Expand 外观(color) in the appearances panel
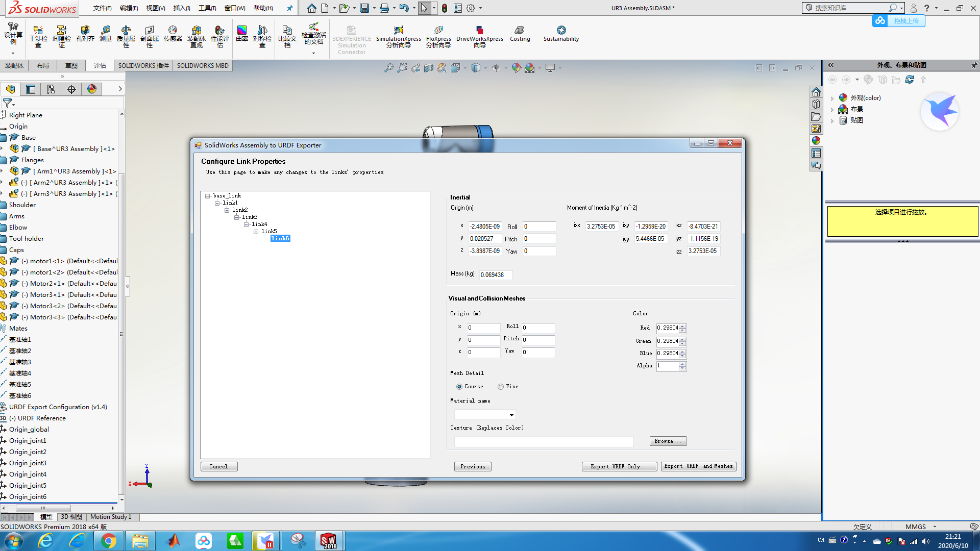Screen dimensions: 980x551 [x=832, y=98]
